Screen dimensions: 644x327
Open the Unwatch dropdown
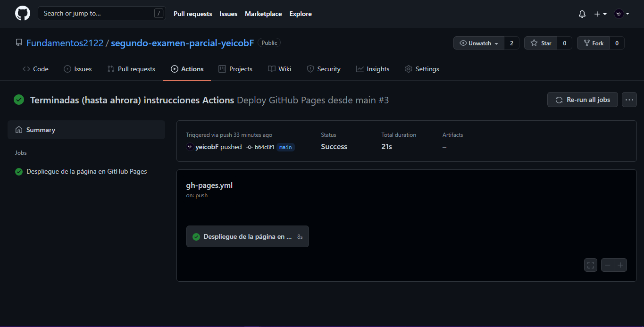(479, 43)
